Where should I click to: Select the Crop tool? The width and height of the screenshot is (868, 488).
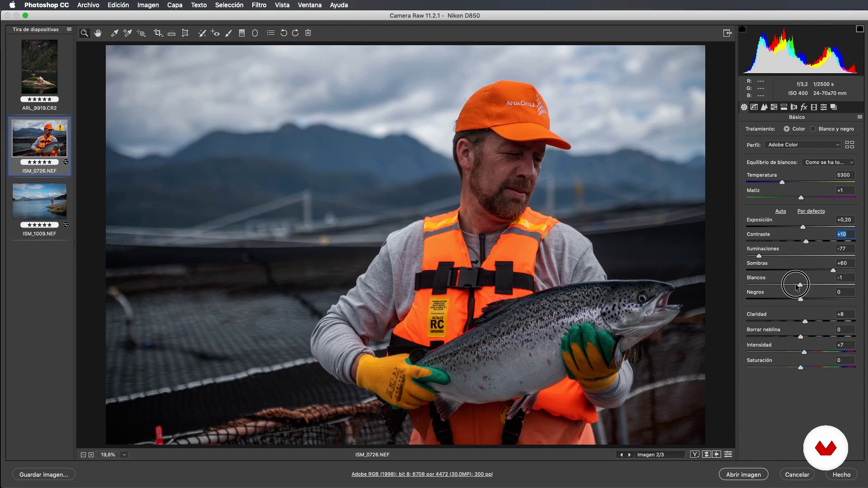tap(158, 33)
